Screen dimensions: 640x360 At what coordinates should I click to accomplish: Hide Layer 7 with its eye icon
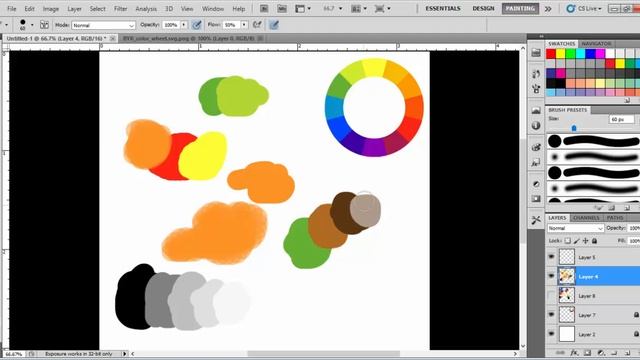(x=551, y=314)
